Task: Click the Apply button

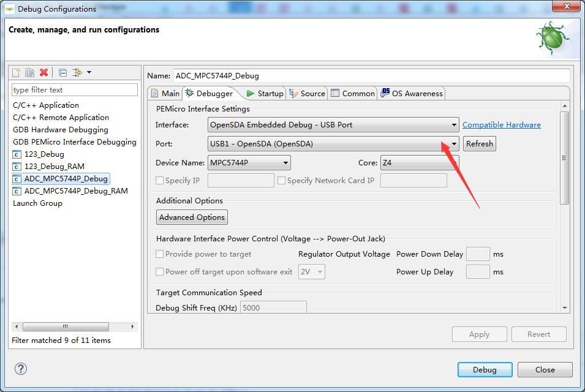Action: coord(480,334)
